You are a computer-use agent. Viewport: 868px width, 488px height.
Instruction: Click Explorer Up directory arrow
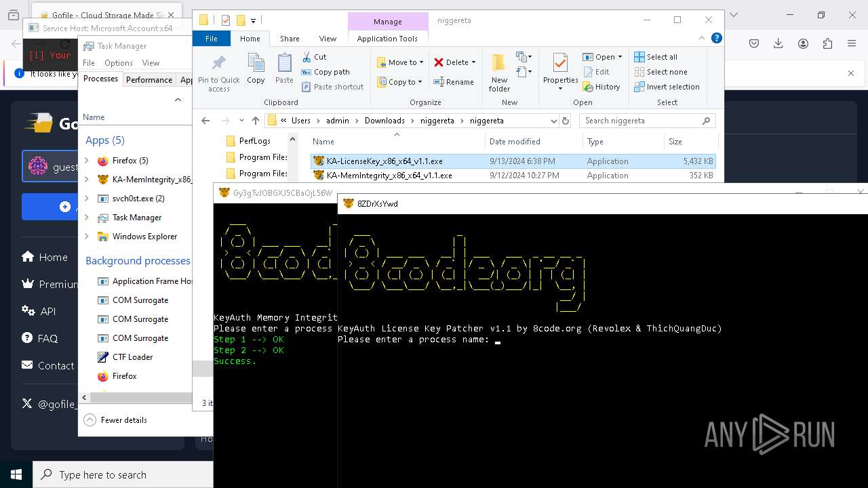[256, 121]
